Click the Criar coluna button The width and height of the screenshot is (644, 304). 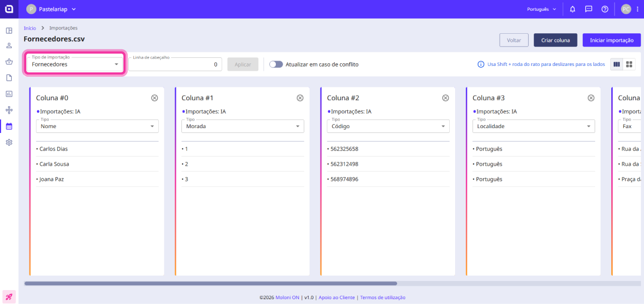(555, 40)
